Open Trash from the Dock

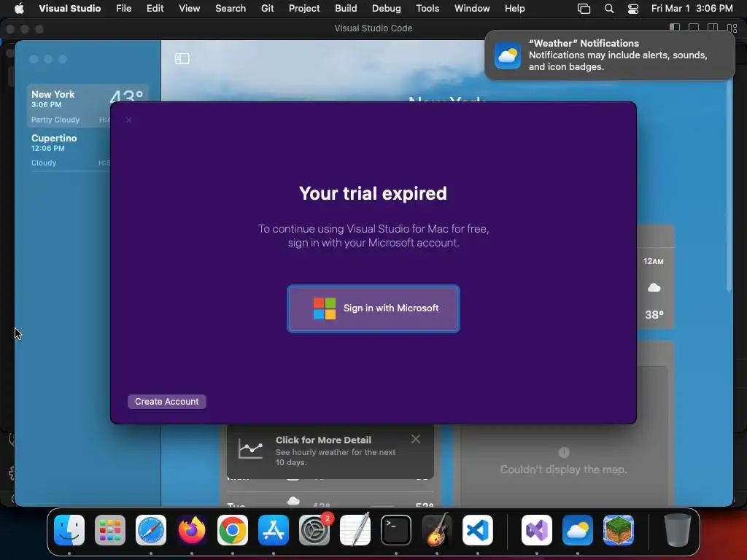pos(677,530)
